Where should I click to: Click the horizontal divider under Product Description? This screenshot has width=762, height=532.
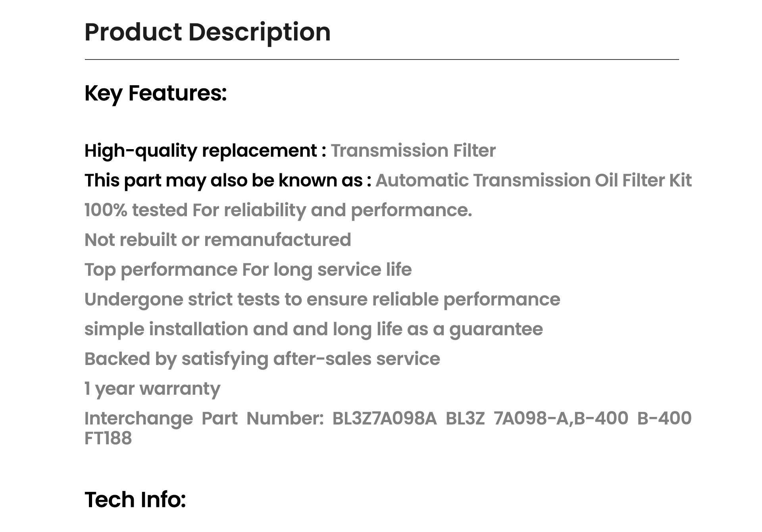(x=382, y=60)
